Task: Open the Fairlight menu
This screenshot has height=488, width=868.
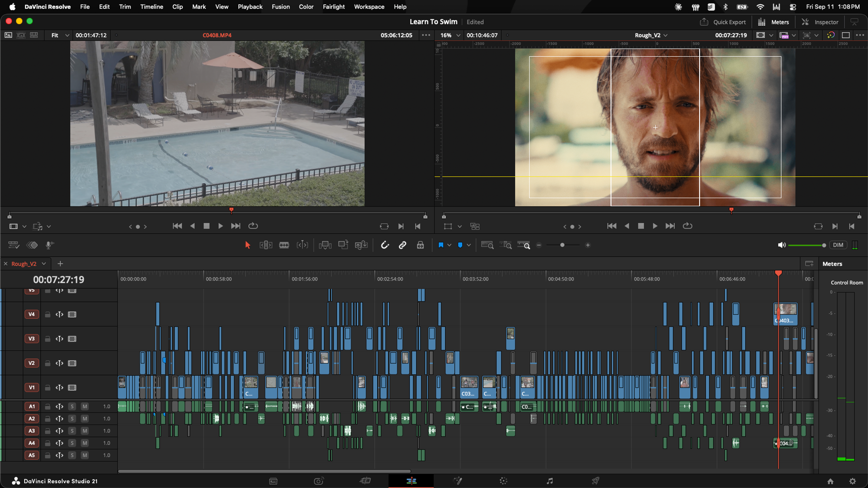Action: click(x=333, y=7)
